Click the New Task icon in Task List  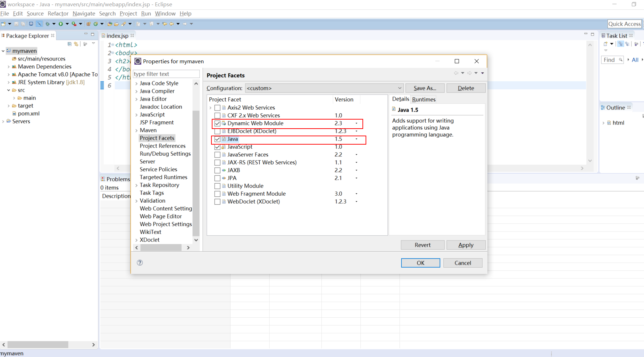(x=605, y=44)
